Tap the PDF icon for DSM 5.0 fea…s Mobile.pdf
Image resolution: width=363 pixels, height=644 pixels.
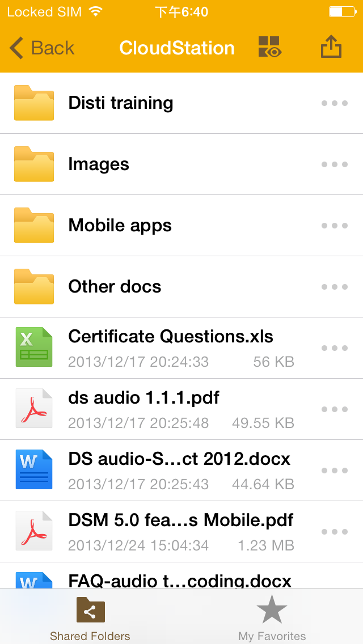(x=34, y=531)
